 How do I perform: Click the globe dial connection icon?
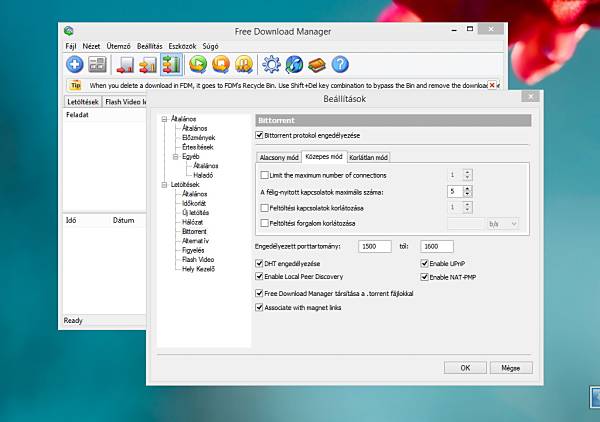[x=294, y=64]
